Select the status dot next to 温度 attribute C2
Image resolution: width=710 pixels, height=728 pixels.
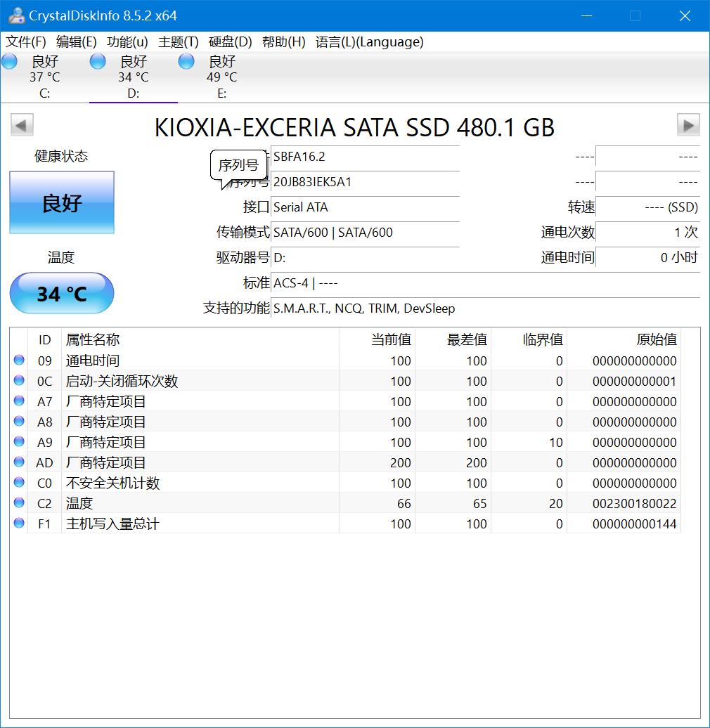click(x=18, y=503)
